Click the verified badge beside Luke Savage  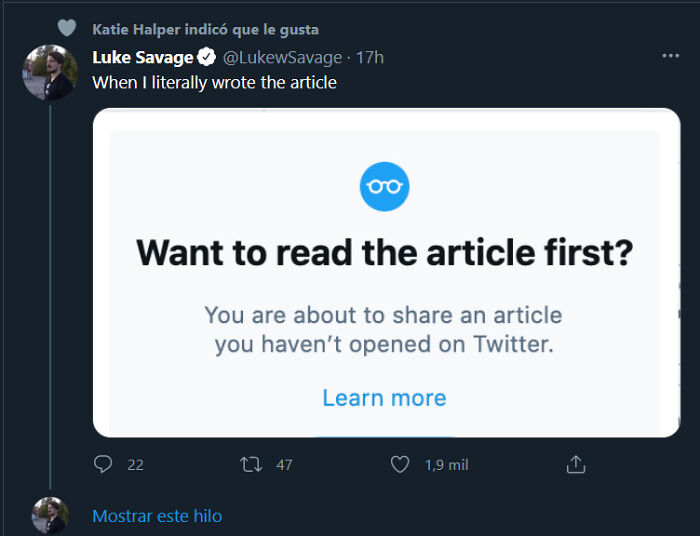205,57
